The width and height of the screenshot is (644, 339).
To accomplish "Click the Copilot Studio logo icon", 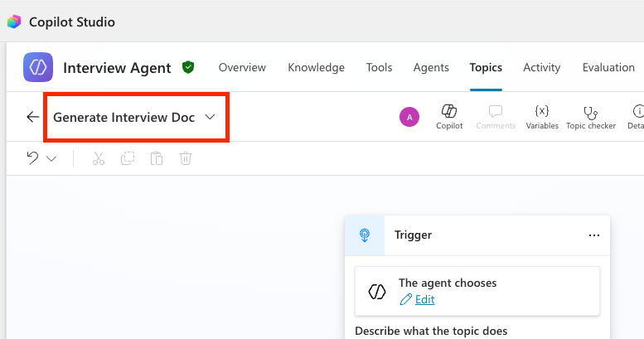I will pyautogui.click(x=13, y=22).
